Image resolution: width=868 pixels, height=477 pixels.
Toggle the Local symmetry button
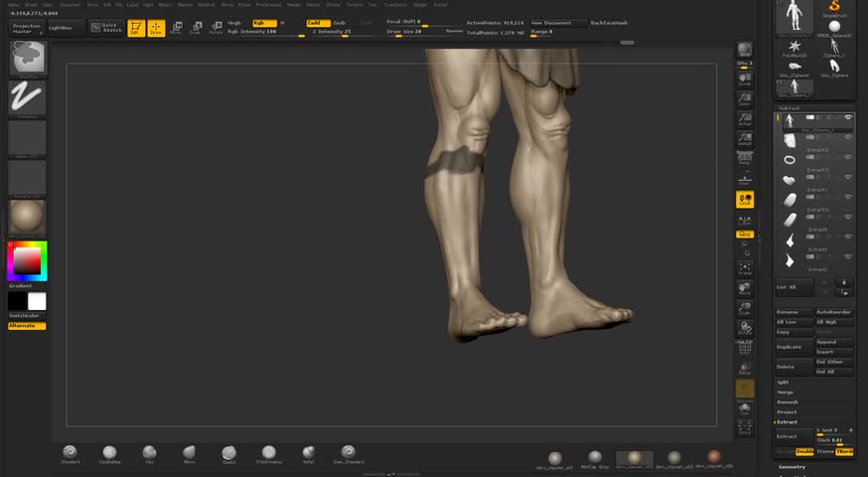[x=745, y=200]
